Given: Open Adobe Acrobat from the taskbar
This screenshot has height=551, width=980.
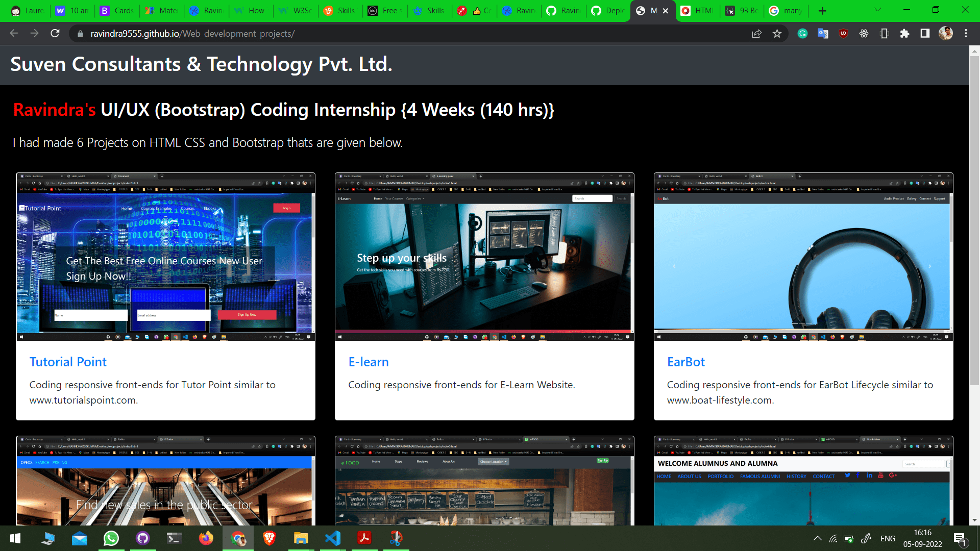Looking at the screenshot, I should point(364,538).
